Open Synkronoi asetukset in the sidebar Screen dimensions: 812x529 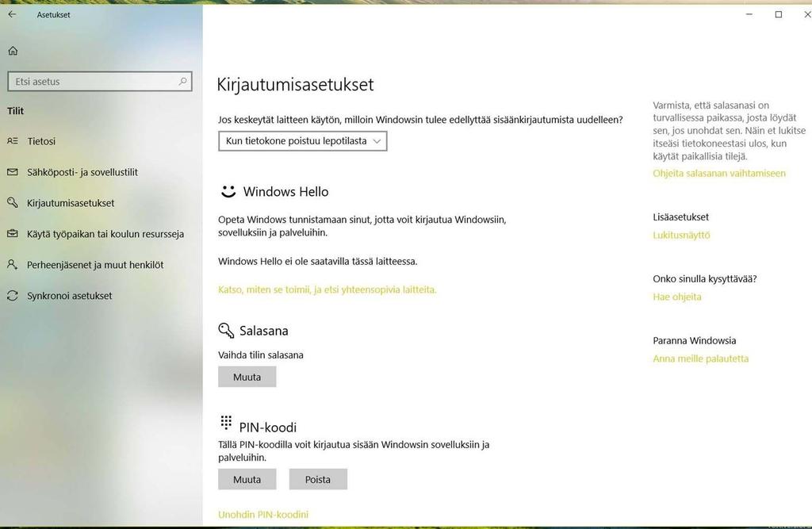[x=70, y=296]
